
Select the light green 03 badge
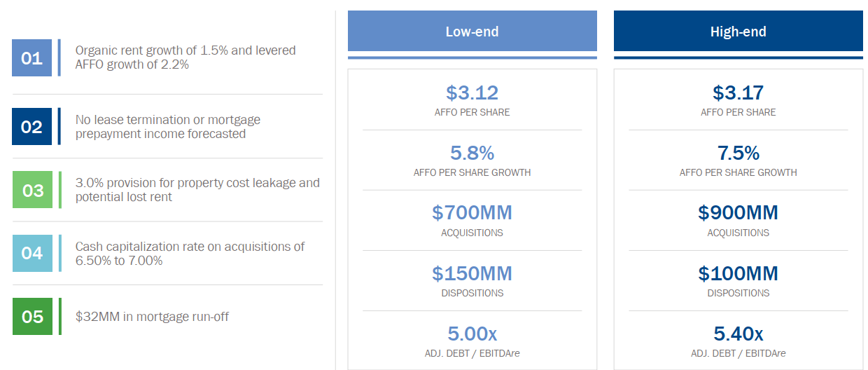32,190
